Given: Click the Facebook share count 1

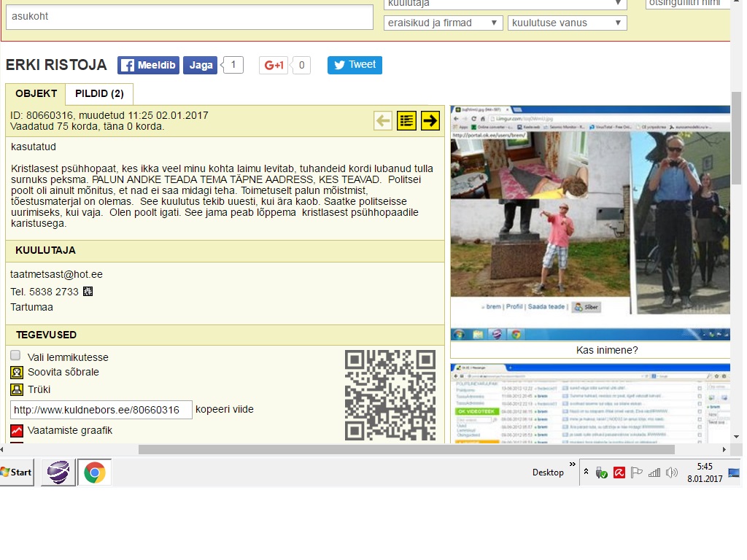Looking at the screenshot, I should [x=233, y=65].
